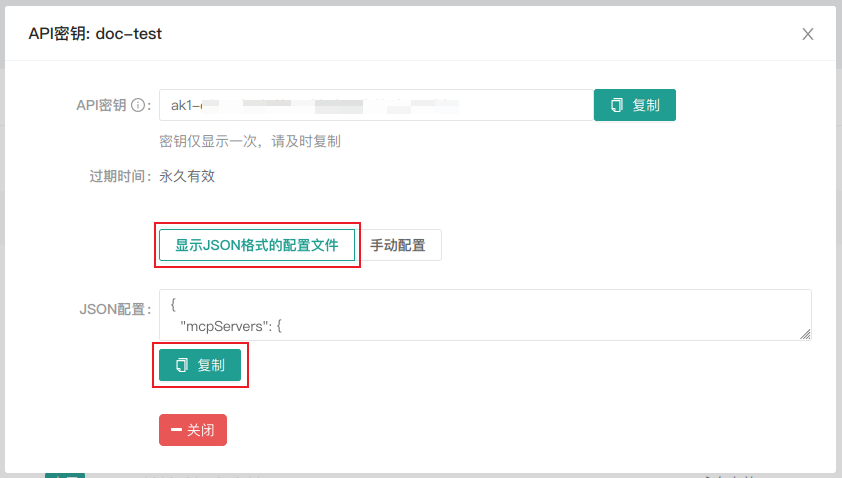Copy the JSON configuration
Viewport: 842px width, 478px height.
click(200, 365)
